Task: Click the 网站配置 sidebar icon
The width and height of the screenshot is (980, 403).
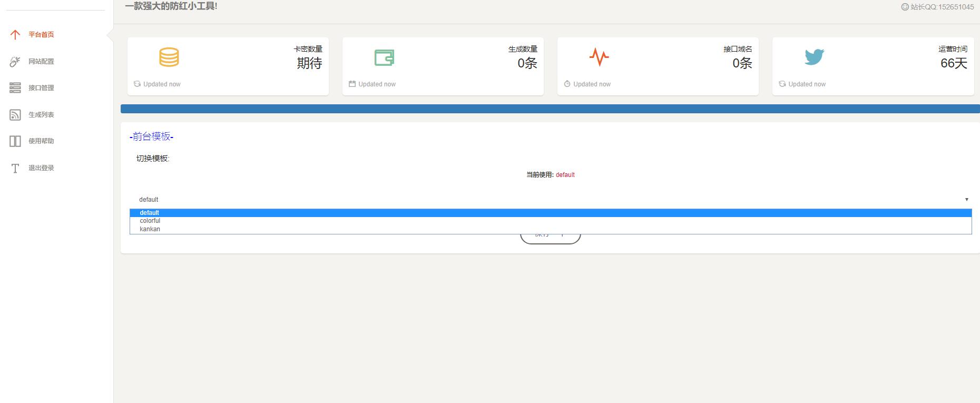Action: pyautogui.click(x=15, y=62)
